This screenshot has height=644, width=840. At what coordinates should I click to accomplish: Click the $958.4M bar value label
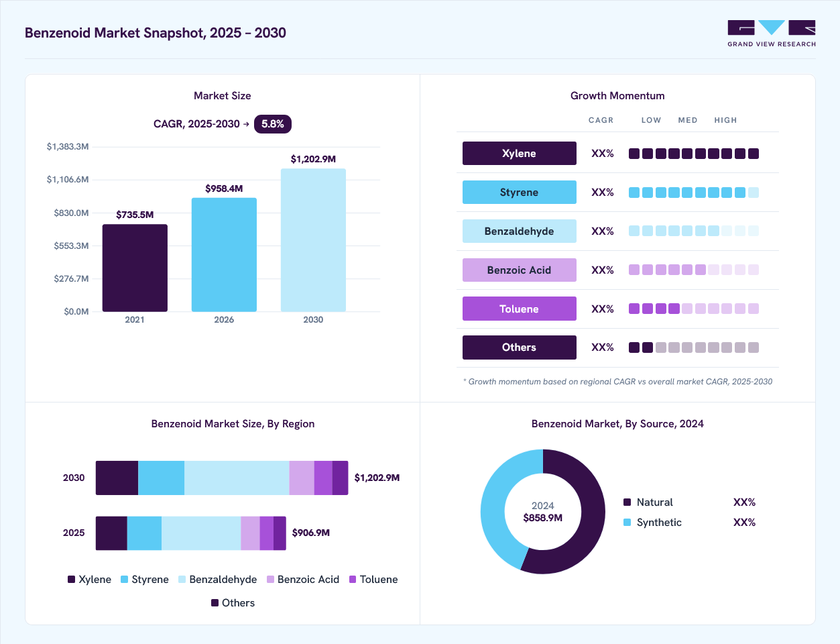pyautogui.click(x=224, y=189)
